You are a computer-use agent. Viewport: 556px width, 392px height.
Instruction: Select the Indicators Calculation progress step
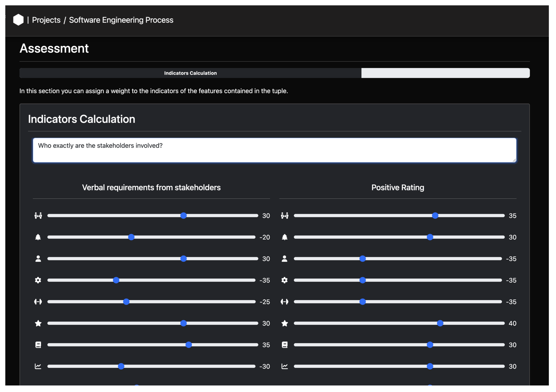pos(190,73)
